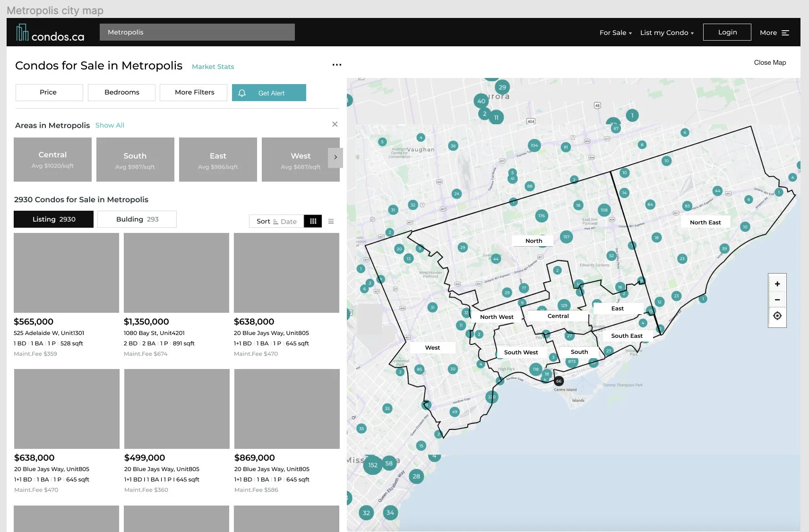Open the three-dots options menu
The image size is (809, 532).
coord(336,65)
